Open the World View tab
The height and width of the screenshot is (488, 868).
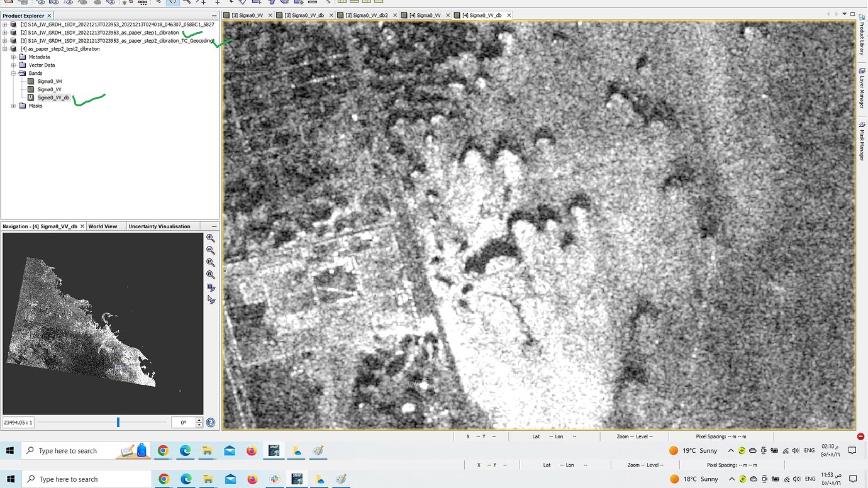103,226
